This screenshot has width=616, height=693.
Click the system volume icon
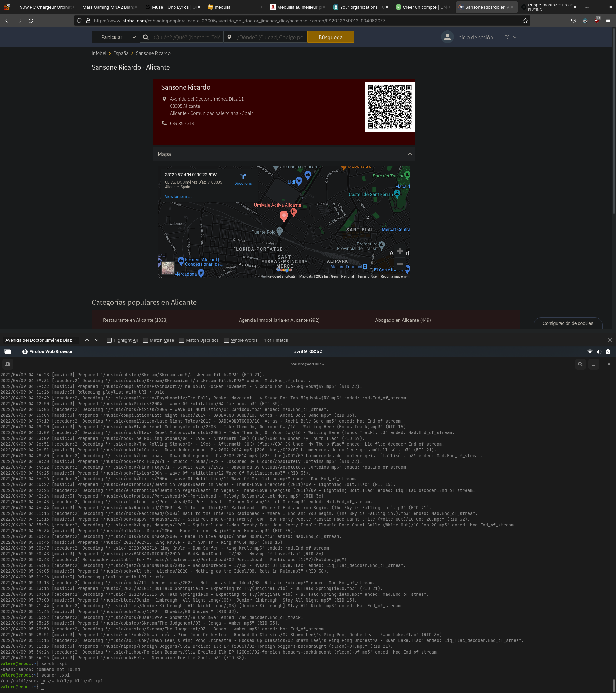pyautogui.click(x=599, y=352)
